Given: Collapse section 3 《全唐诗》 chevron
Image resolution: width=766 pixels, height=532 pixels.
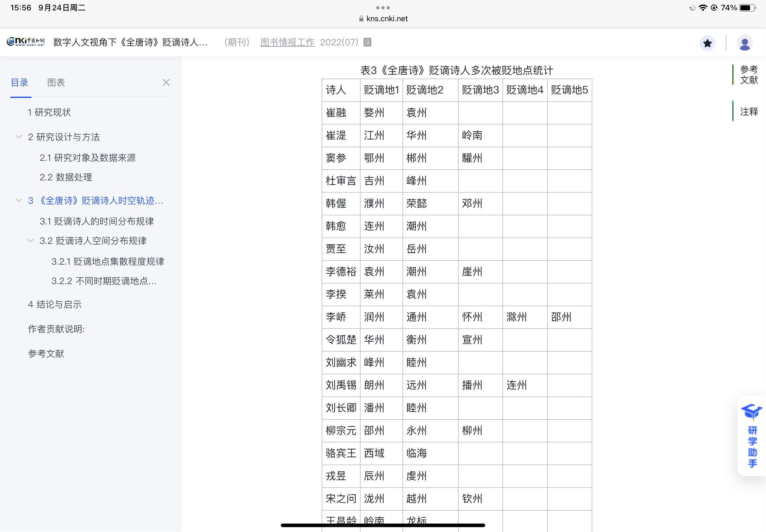Looking at the screenshot, I should click(19, 200).
